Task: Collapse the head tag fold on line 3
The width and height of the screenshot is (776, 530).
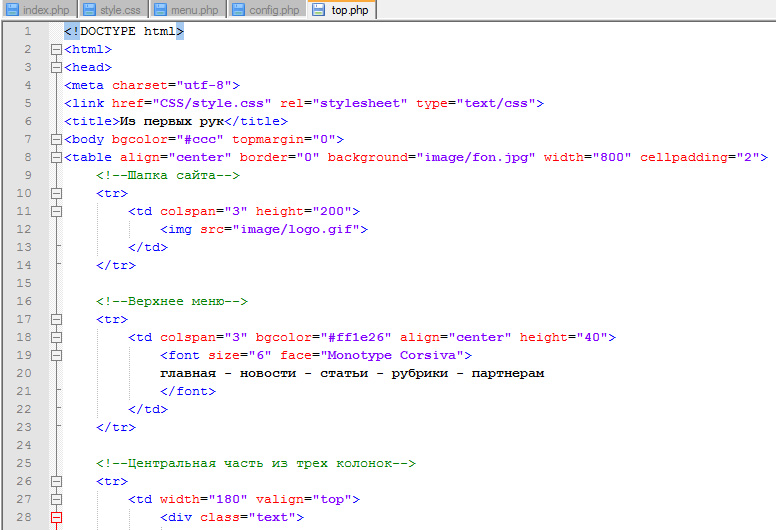Action: (56, 67)
